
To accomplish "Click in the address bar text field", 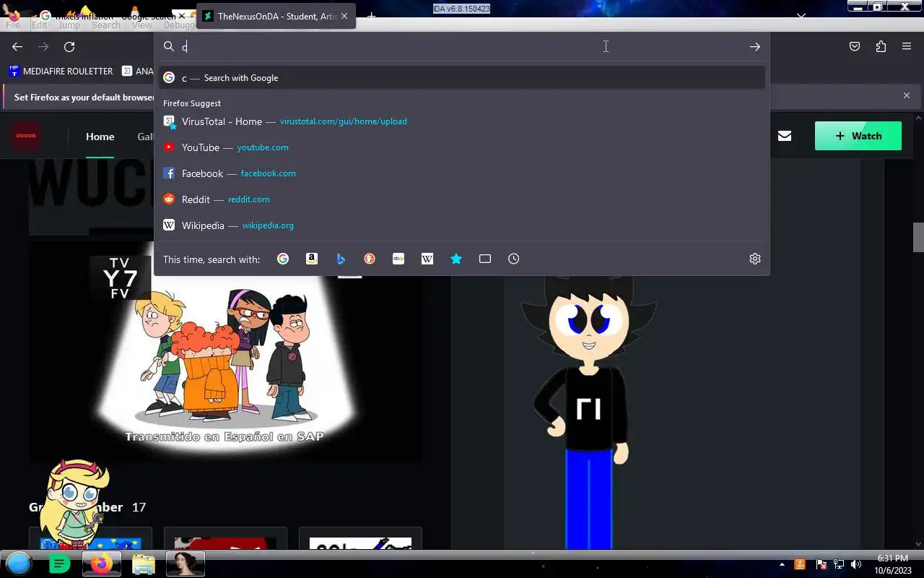I will coord(462,47).
